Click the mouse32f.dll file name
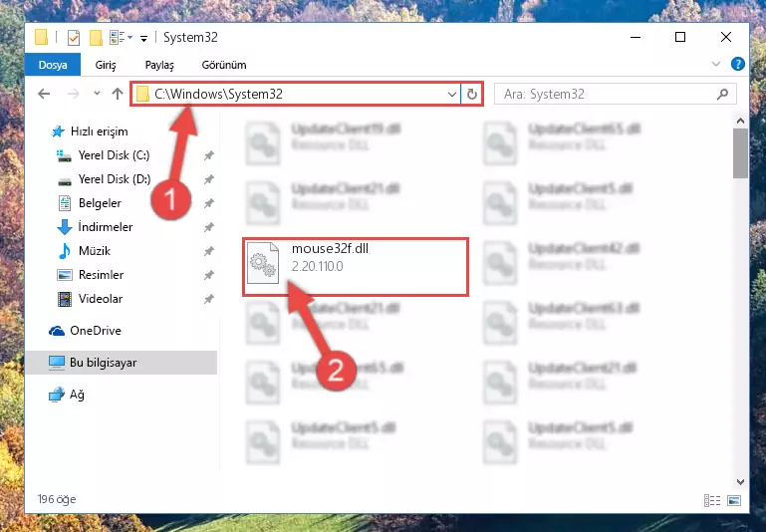The width and height of the screenshot is (766, 532). [330, 249]
